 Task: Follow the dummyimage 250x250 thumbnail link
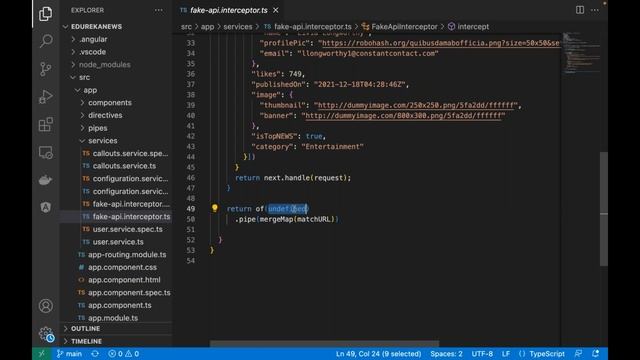[416, 105]
